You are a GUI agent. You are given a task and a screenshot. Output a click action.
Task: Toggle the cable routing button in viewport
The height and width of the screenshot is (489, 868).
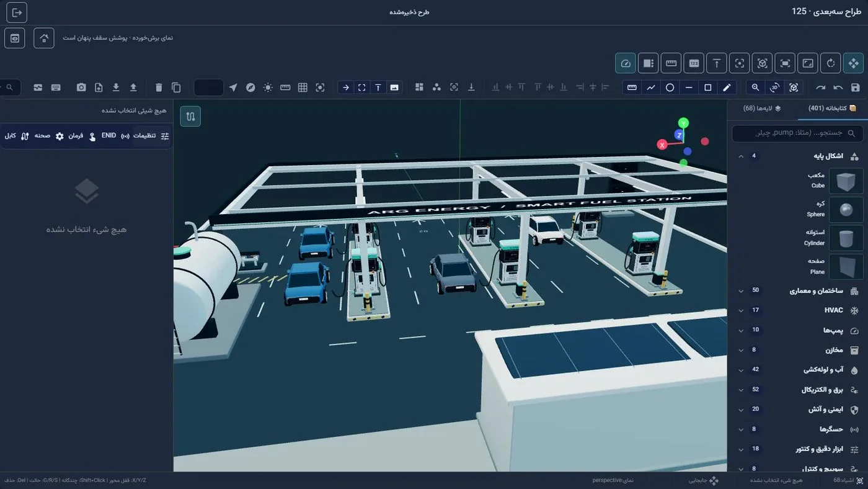(190, 116)
